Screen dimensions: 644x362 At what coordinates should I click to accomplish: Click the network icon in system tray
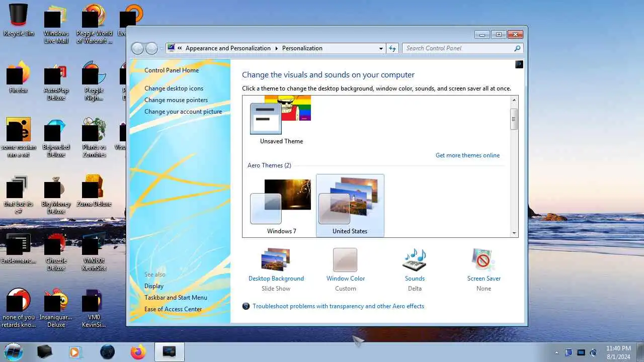[581, 352]
